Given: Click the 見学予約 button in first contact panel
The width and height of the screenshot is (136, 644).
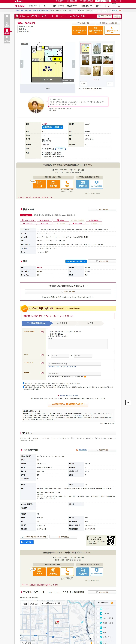Looking at the screenshot, I should [53, 184].
